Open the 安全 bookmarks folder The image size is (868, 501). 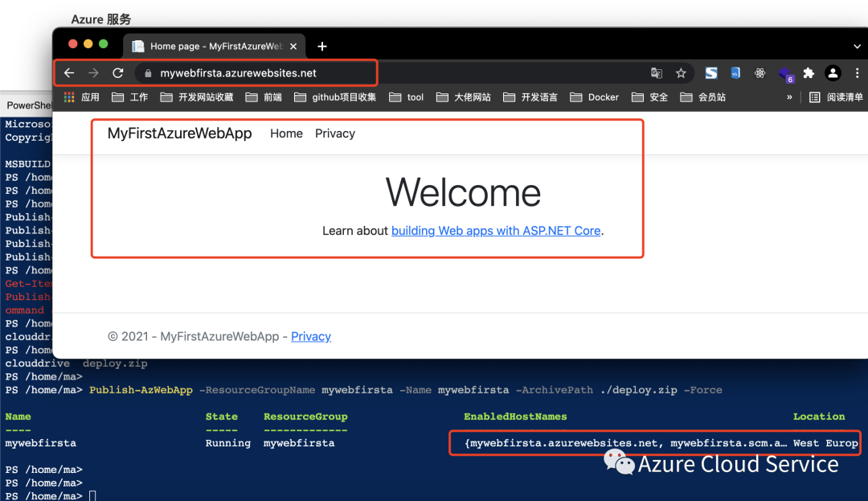(650, 97)
